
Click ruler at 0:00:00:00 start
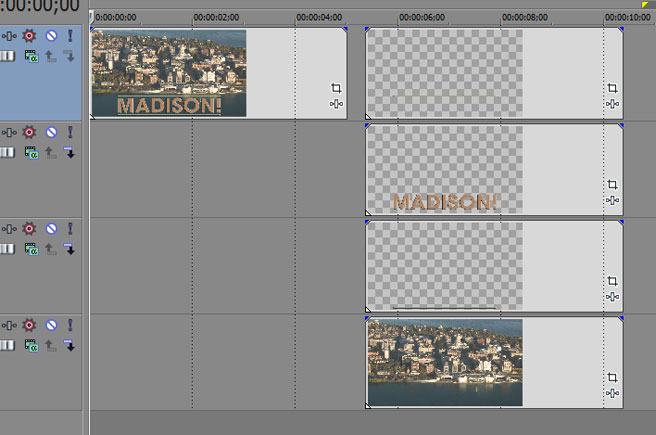click(x=115, y=18)
